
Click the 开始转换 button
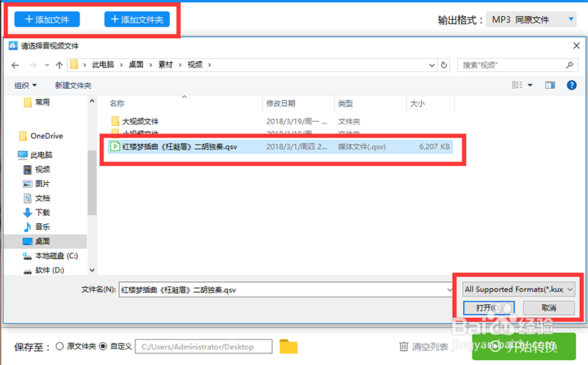tap(524, 347)
